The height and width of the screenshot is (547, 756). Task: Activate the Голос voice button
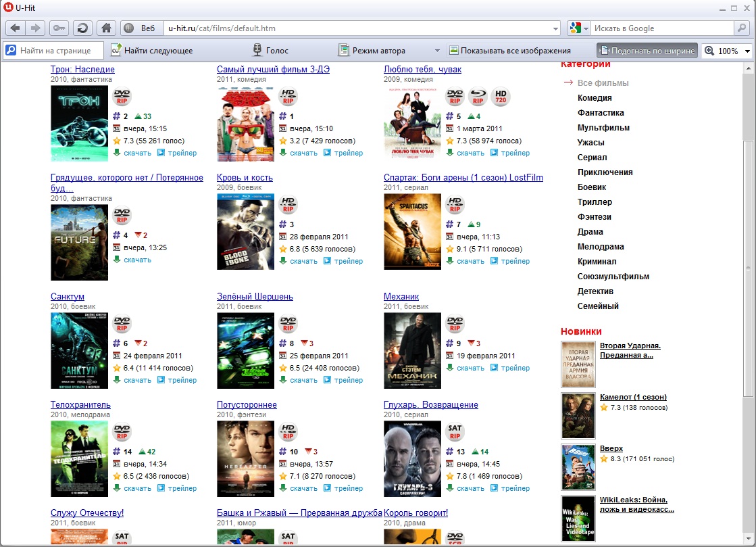[270, 50]
